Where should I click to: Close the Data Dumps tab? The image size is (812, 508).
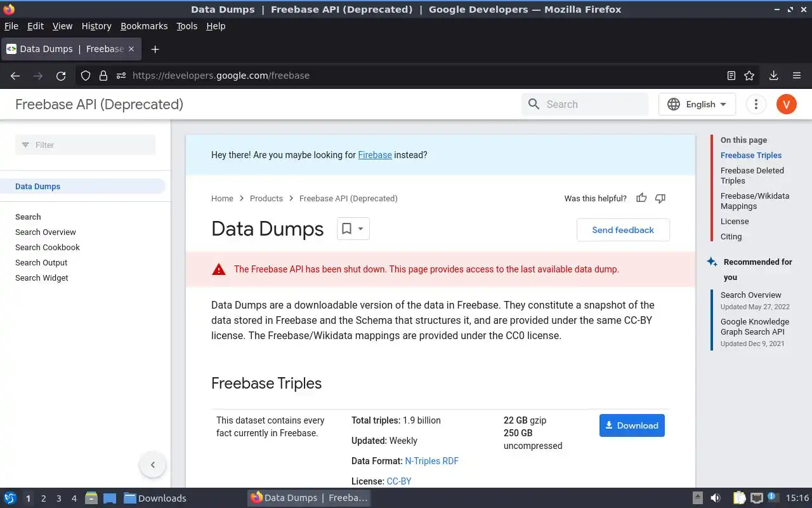pyautogui.click(x=131, y=49)
